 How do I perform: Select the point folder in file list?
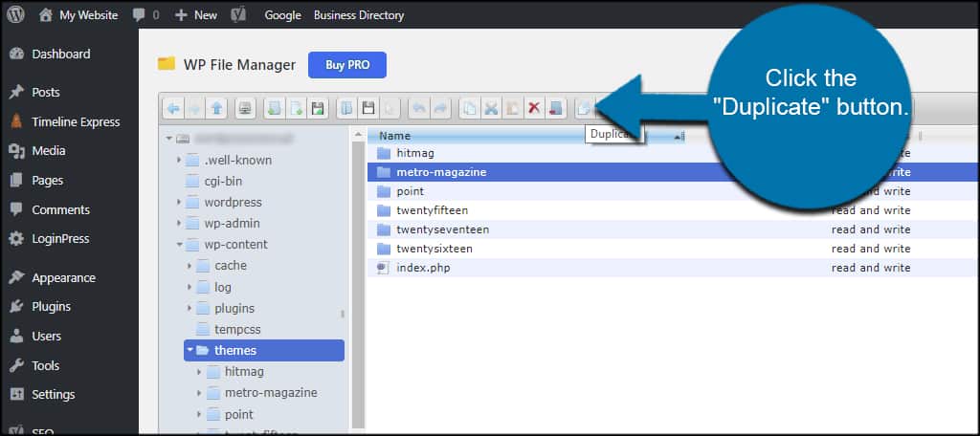672,191
